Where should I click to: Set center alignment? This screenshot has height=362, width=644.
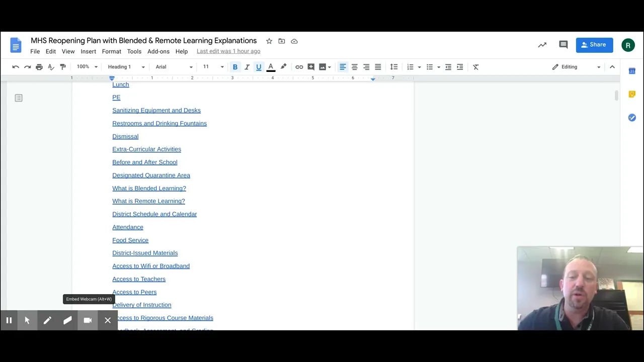point(355,67)
